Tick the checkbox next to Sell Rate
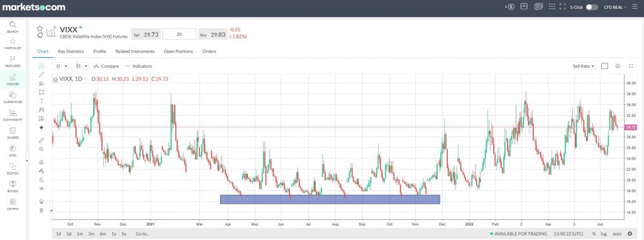 tap(604, 66)
